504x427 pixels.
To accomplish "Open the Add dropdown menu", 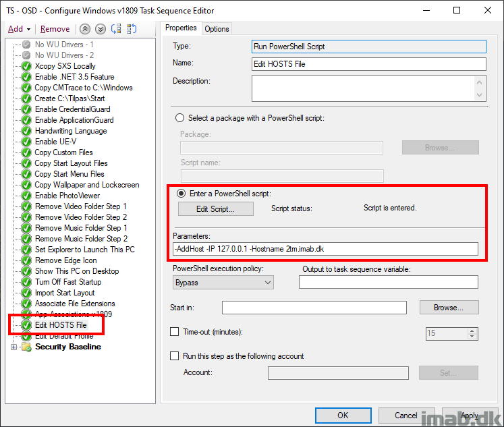I will pyautogui.click(x=18, y=29).
